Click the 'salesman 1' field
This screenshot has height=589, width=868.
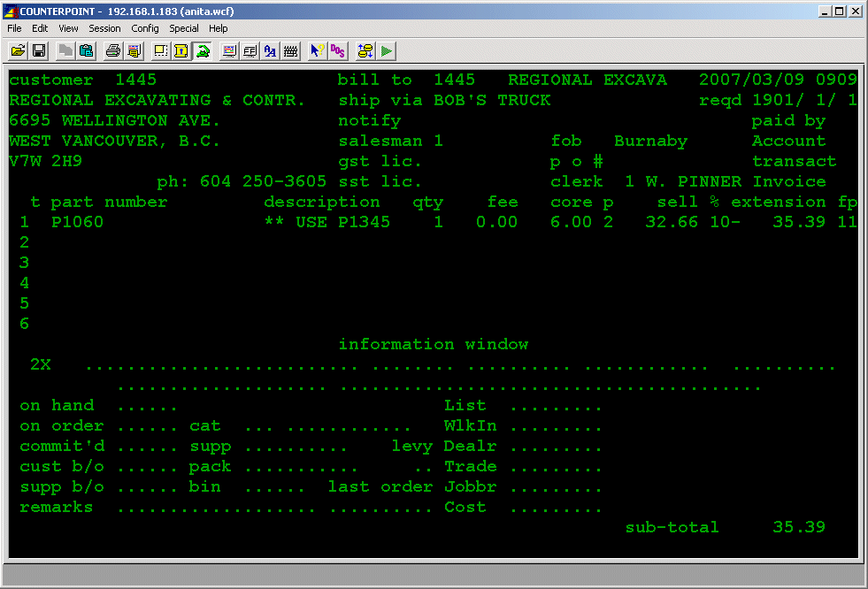click(391, 141)
